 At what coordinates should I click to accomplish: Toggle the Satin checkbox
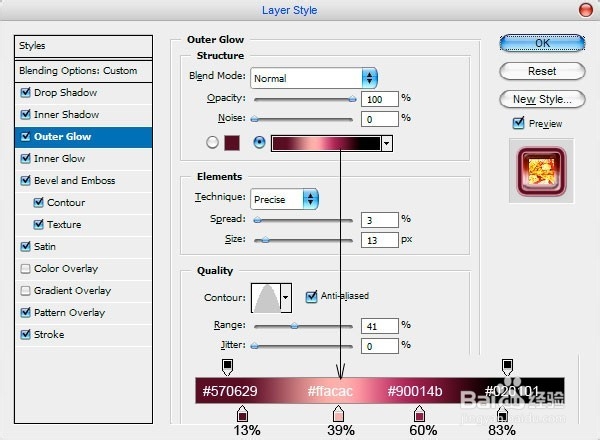(25, 246)
